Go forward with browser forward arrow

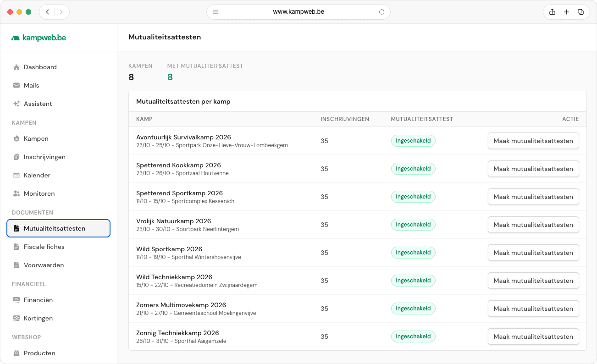point(61,12)
